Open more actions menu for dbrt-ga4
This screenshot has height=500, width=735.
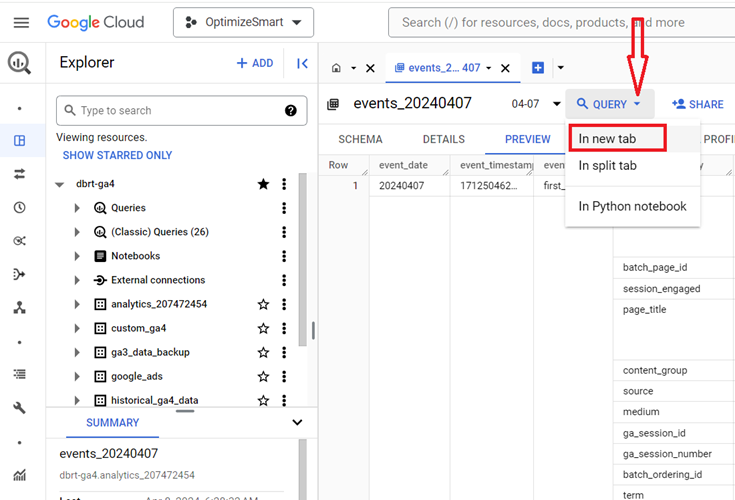284,184
